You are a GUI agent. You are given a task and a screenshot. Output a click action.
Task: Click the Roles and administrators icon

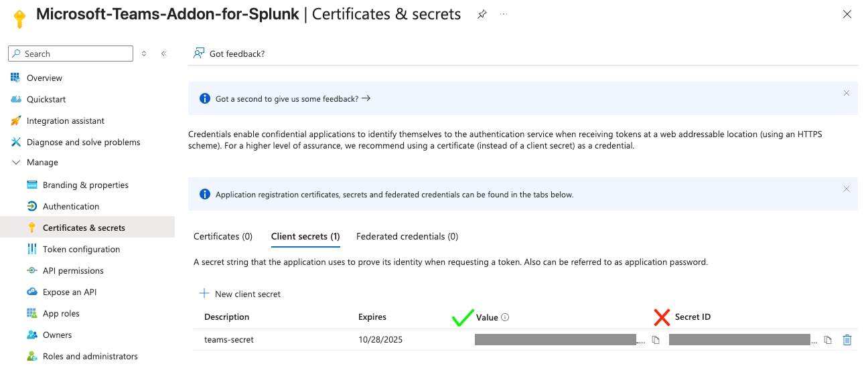(x=31, y=356)
